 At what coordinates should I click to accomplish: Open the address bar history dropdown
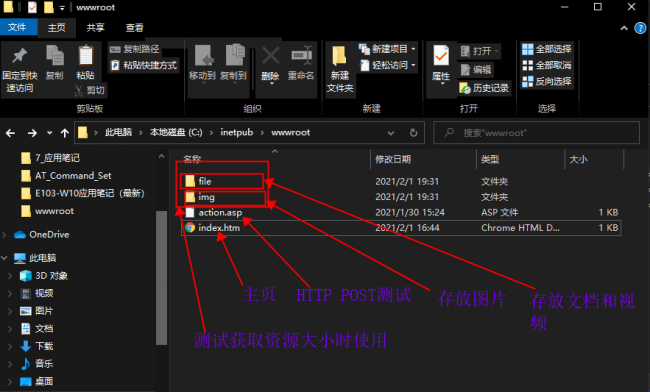coord(390,133)
